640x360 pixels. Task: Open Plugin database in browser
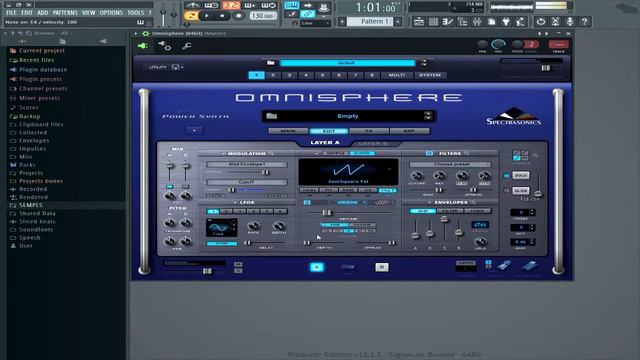pos(43,69)
